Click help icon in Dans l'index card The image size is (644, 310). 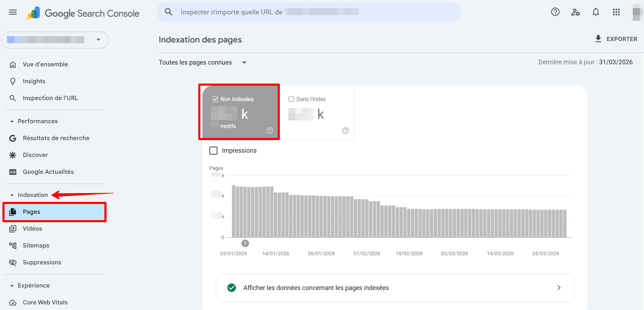click(346, 131)
